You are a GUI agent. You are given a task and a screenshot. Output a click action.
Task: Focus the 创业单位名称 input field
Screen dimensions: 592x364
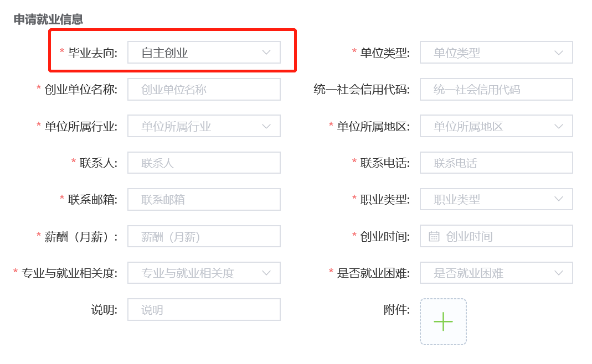204,90
